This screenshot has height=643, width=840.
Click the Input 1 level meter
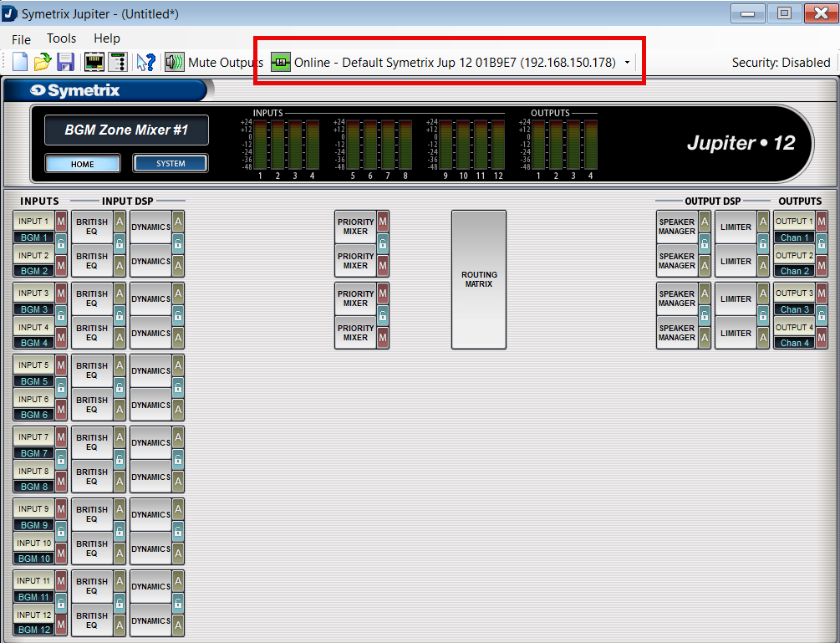tap(260, 145)
